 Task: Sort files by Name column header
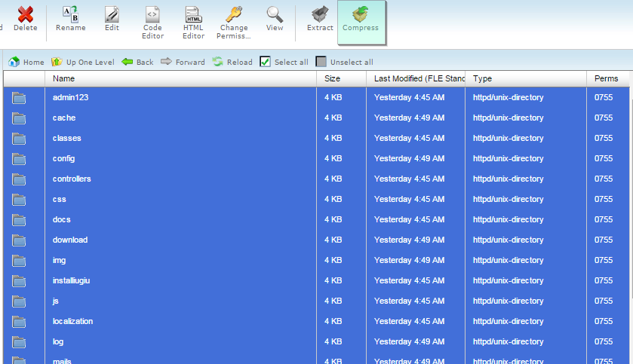pyautogui.click(x=64, y=78)
